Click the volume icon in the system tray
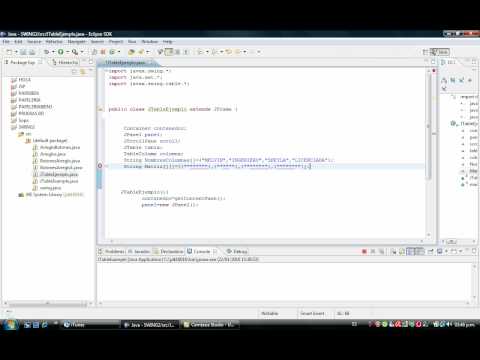480x360 pixels. point(450,324)
